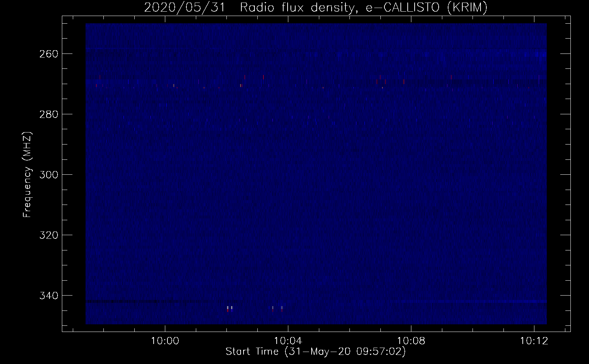Click the 10:12 time tick label
The width and height of the screenshot is (589, 364).
534,341
